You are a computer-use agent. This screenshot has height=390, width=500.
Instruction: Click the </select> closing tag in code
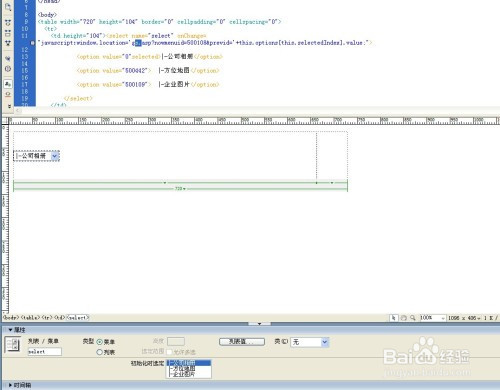coord(78,99)
